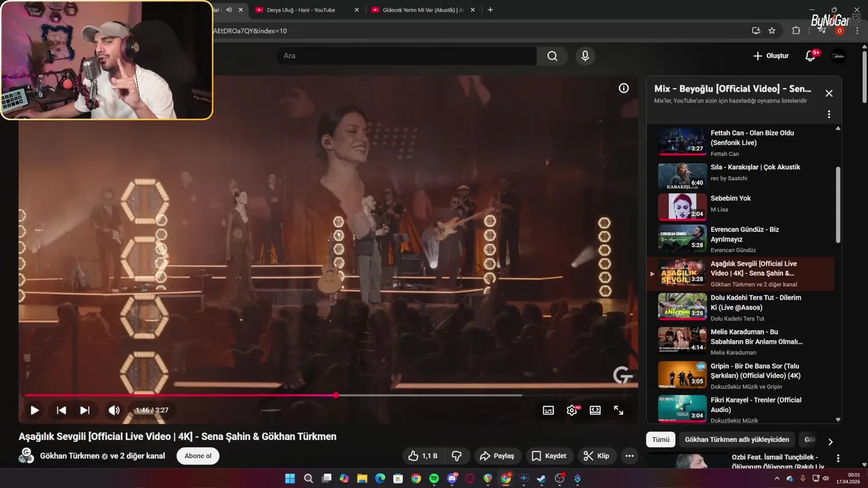Open browser extensions puzzle icon
Image resolution: width=868 pixels, height=488 pixels.
click(796, 30)
